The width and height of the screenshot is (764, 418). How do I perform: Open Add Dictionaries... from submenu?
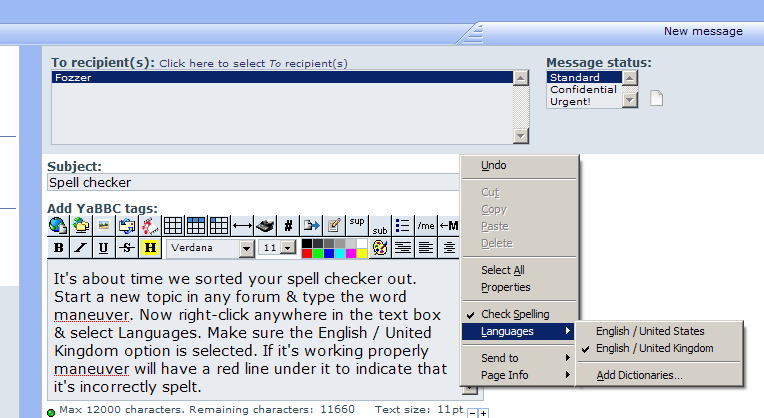[660, 375]
